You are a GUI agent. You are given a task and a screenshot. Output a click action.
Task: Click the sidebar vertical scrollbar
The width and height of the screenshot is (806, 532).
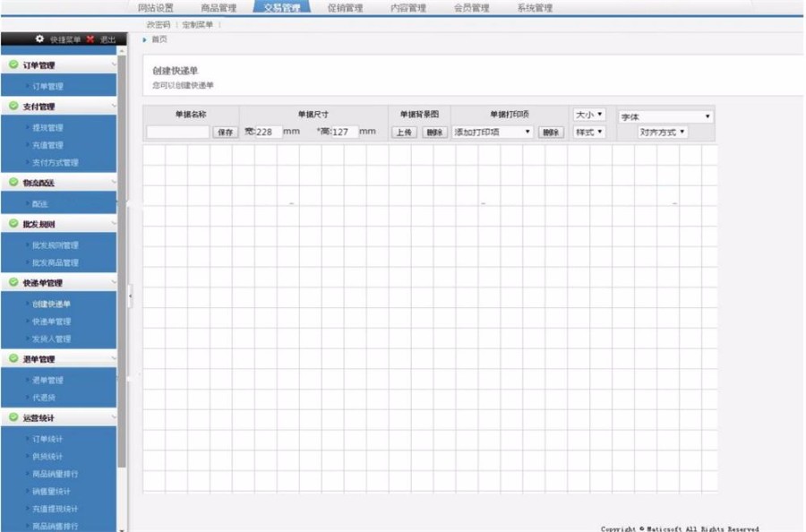click(x=122, y=269)
